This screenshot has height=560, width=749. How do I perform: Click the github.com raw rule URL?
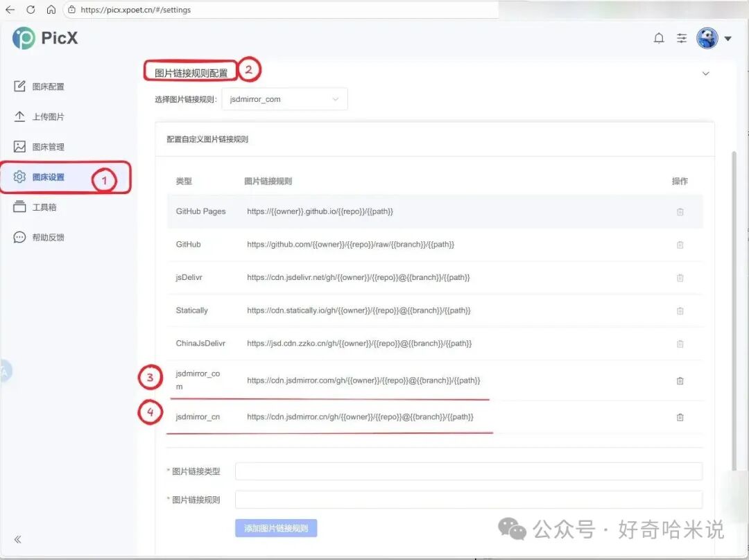pos(351,244)
